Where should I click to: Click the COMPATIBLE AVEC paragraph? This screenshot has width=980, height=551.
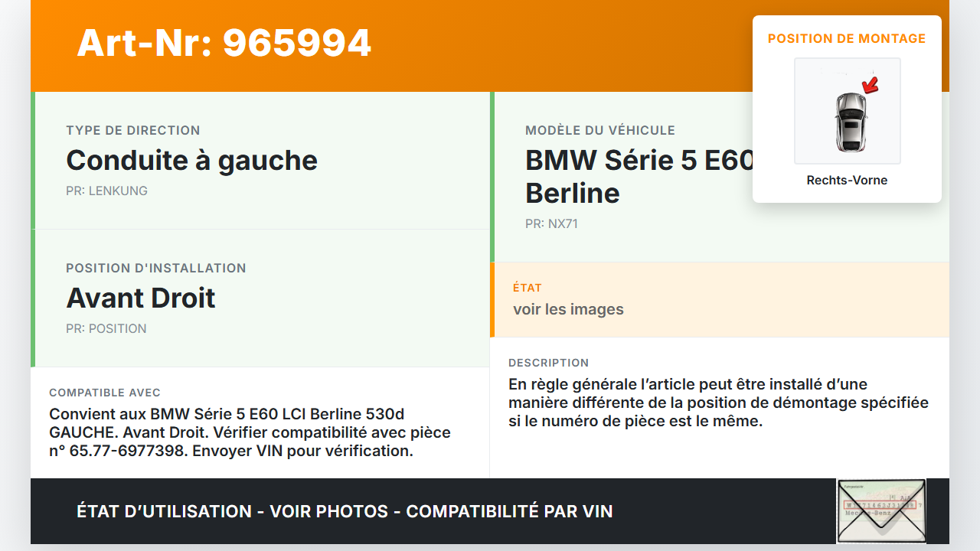(x=250, y=432)
